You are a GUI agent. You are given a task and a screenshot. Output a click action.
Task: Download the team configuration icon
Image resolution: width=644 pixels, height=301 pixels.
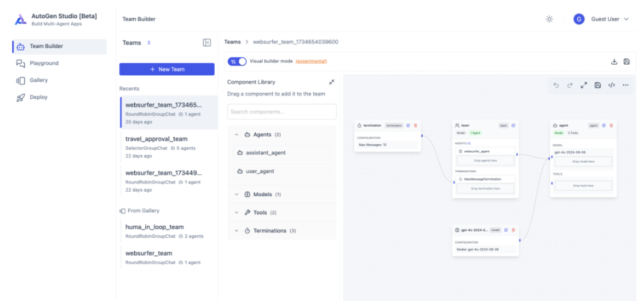point(614,61)
